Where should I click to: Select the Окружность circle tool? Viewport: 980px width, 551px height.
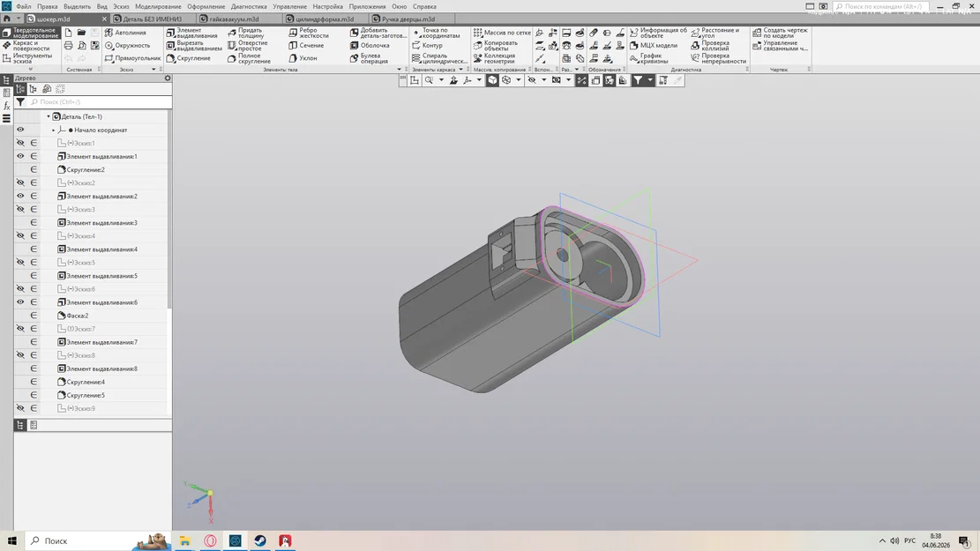(128, 46)
